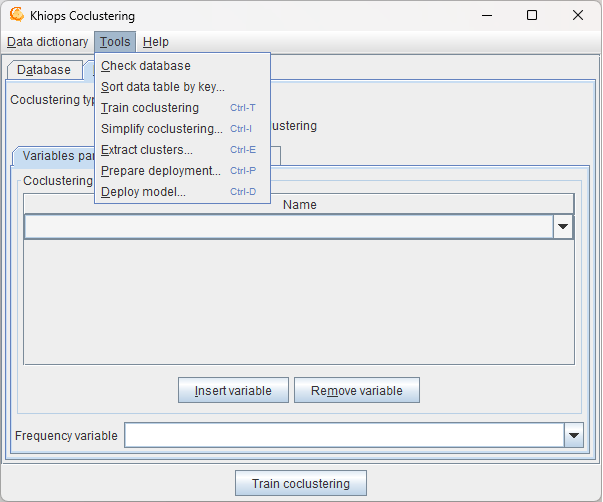The width and height of the screenshot is (603, 502).
Task: Click the Name column header
Action: pos(299,204)
